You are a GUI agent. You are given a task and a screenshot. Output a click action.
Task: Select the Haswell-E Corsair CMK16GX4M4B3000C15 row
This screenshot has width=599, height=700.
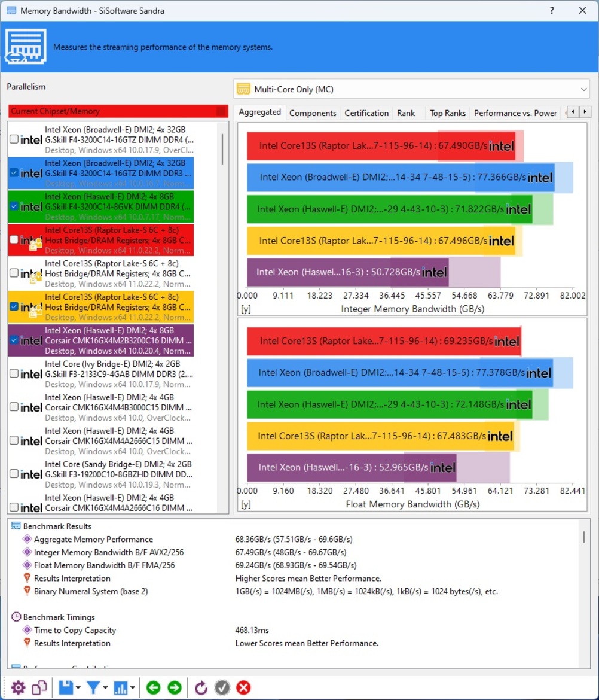pyautogui.click(x=101, y=407)
